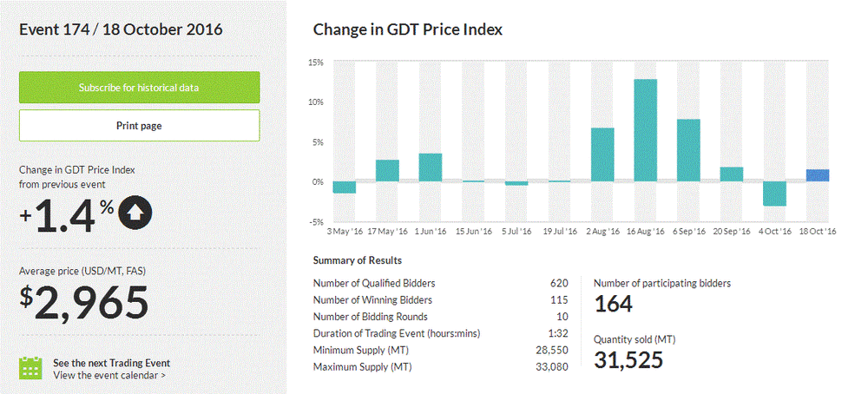This screenshot has height=394, width=868.
Task: Select the 20 Sep '16 bar
Action: tap(732, 174)
